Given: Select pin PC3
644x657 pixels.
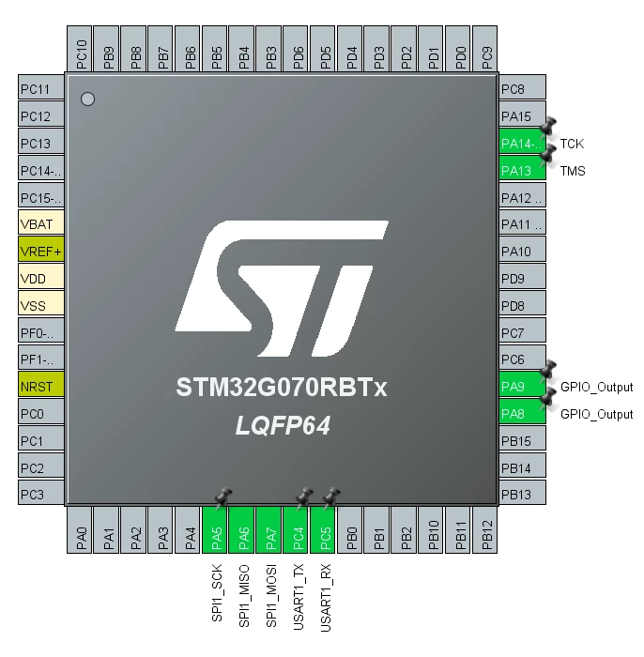Looking at the screenshot, I should (x=41, y=495).
